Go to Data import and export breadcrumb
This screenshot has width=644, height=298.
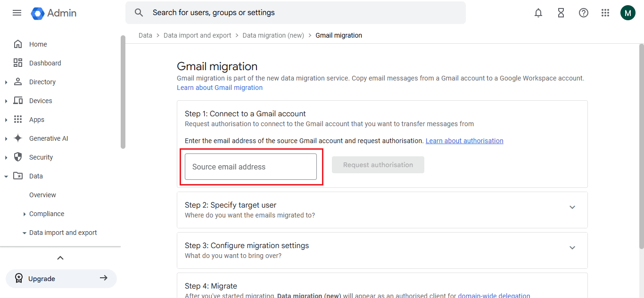[x=198, y=35]
